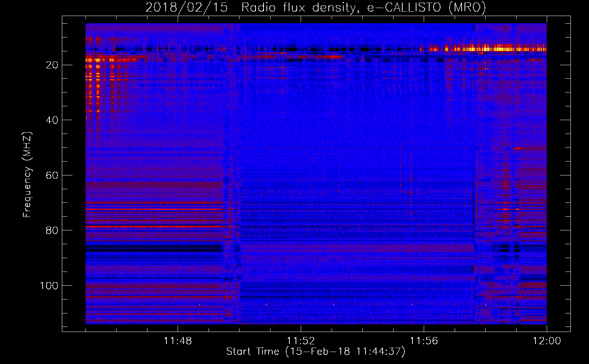Viewport: 589px width, 364px height.
Task: Click the '11:52' time tick label
Action: [x=301, y=341]
